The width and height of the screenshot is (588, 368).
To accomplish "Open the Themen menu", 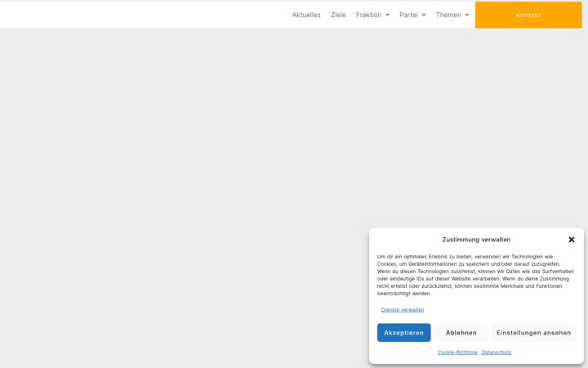I will 448,15.
